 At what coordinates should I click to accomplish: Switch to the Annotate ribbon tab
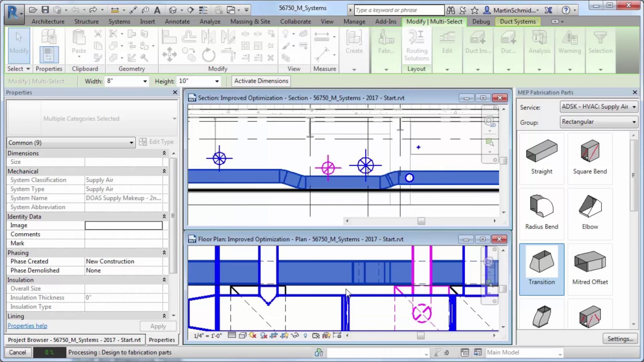click(177, 22)
